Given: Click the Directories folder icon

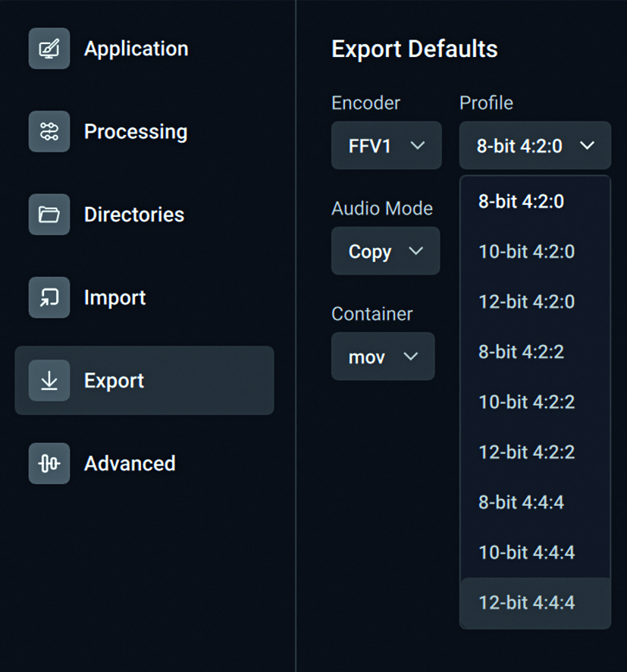Looking at the screenshot, I should [49, 215].
